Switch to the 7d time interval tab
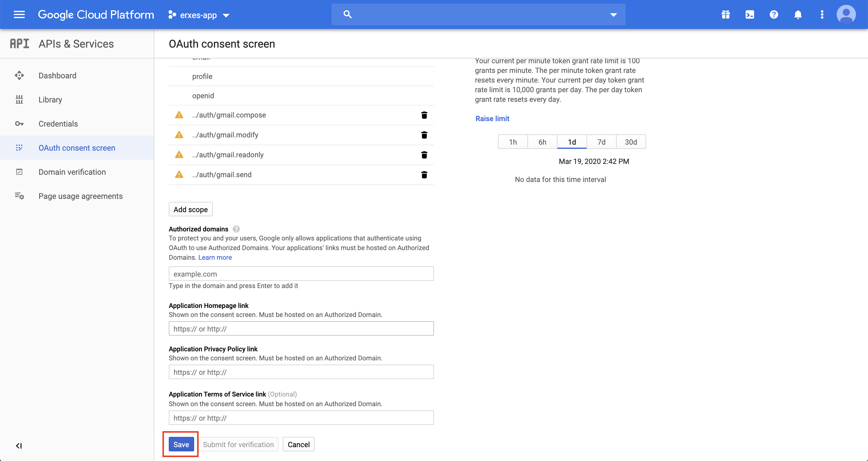 602,142
